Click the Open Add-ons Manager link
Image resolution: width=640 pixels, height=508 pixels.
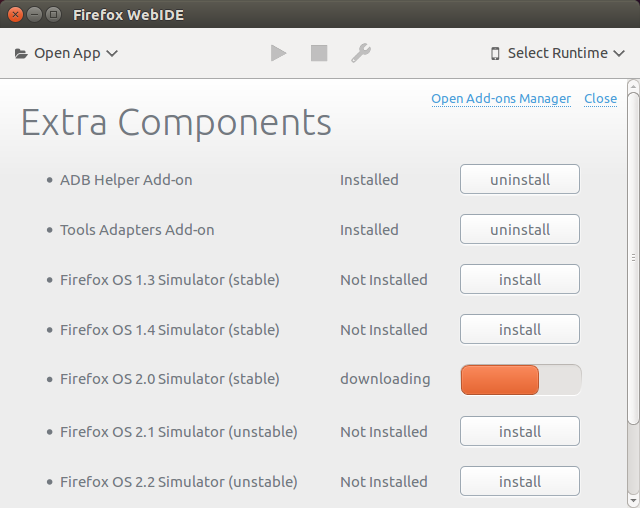click(501, 99)
